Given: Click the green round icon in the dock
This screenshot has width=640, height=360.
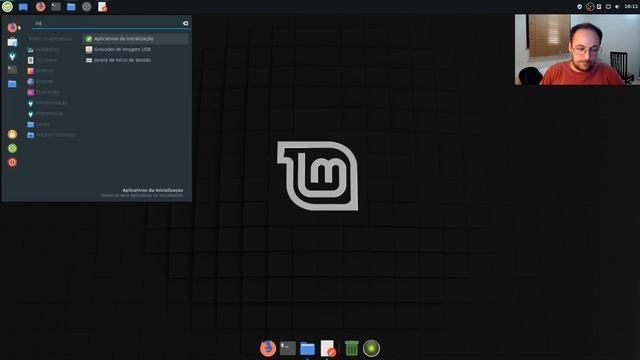Looking at the screenshot, I should (x=371, y=348).
